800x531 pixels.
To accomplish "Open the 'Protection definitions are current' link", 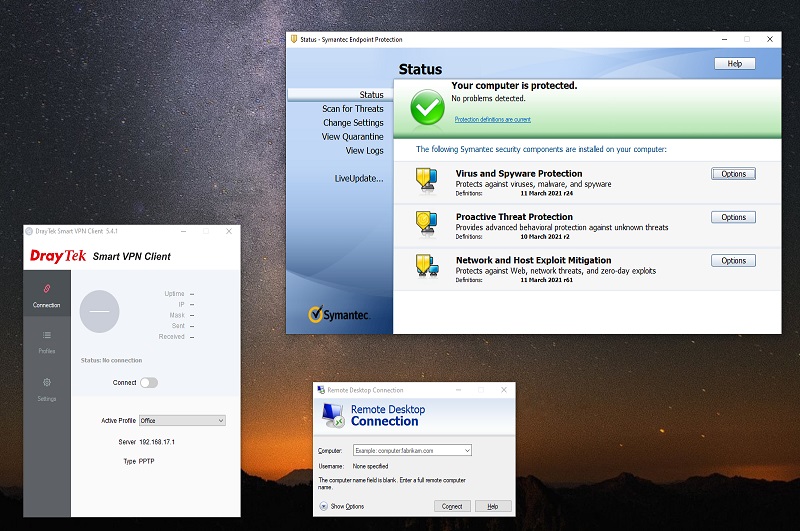I will pyautogui.click(x=492, y=119).
